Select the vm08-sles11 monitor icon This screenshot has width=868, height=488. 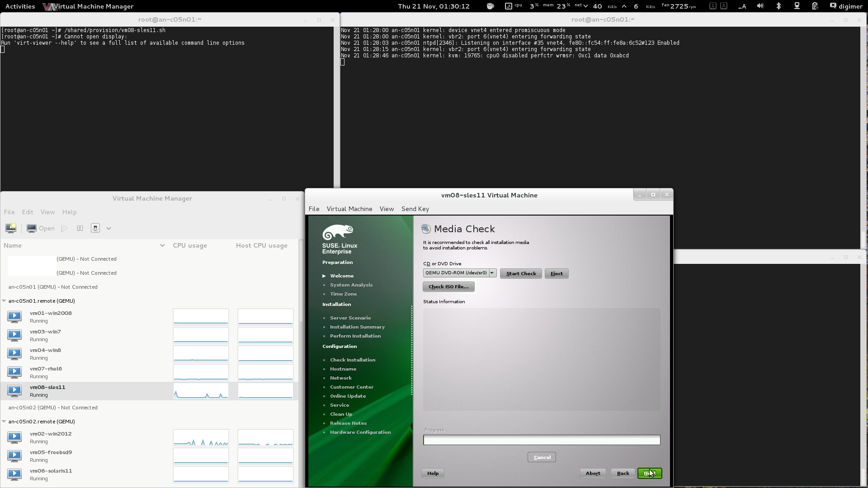click(14, 390)
